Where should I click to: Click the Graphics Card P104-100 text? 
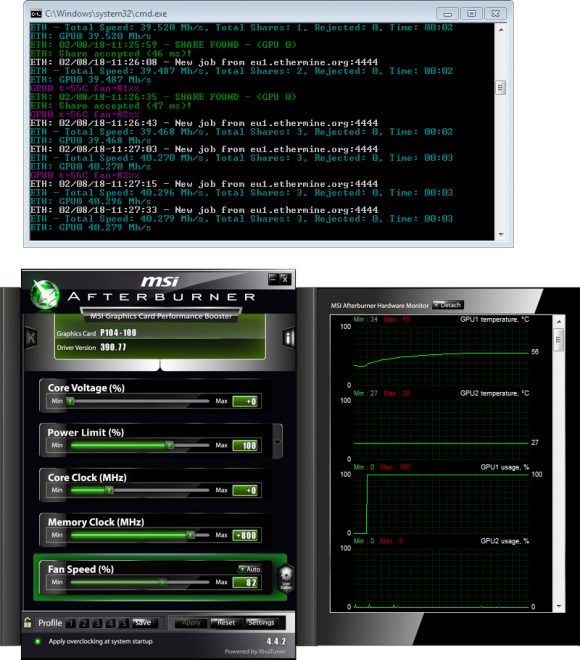96,333
